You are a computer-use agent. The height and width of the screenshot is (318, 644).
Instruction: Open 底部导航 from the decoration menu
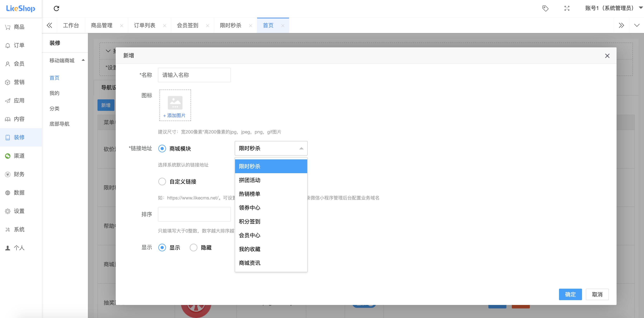[x=59, y=124]
